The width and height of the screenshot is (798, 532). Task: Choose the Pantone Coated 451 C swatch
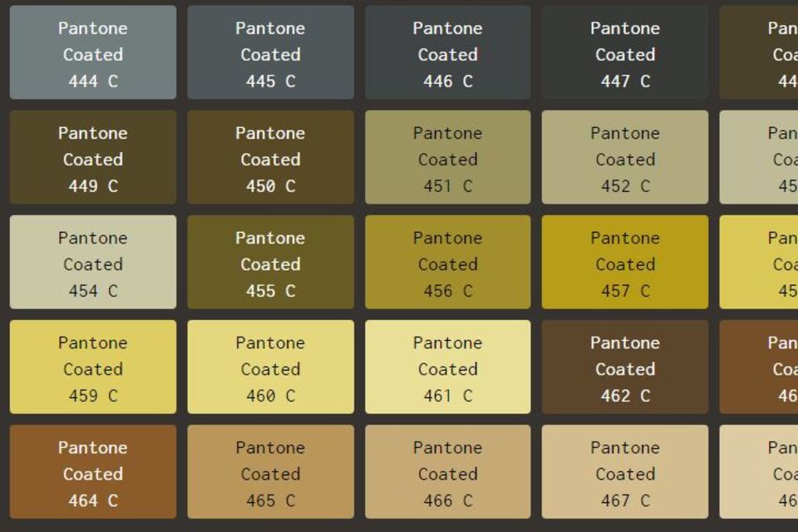click(x=448, y=157)
